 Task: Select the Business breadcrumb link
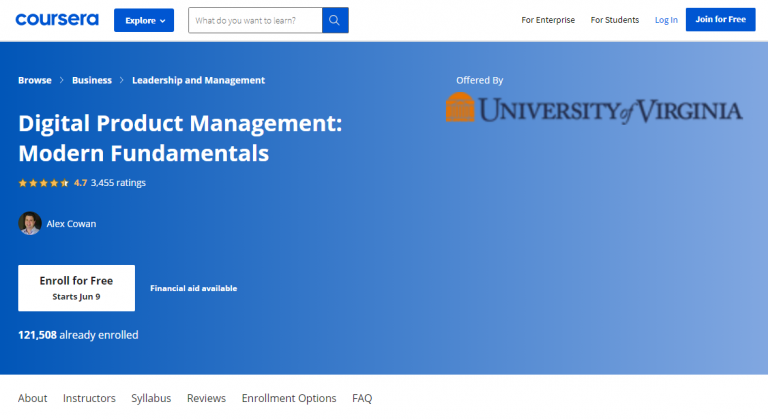click(x=92, y=80)
